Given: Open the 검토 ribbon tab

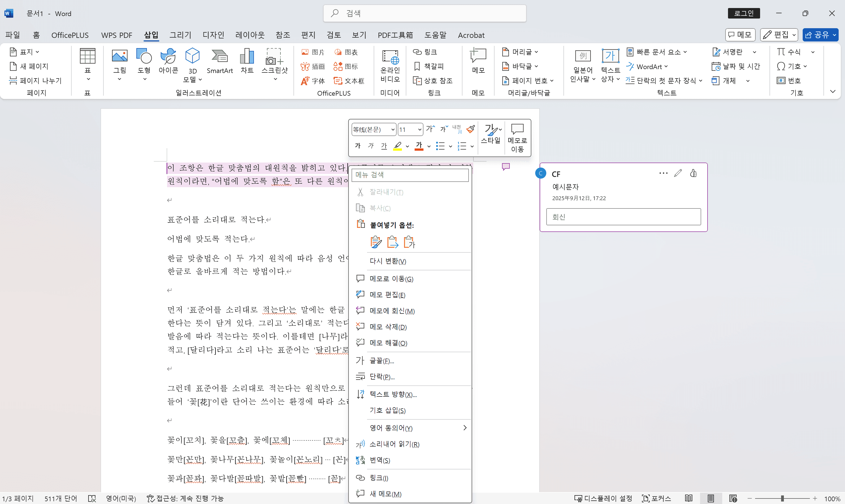Looking at the screenshot, I should (334, 35).
